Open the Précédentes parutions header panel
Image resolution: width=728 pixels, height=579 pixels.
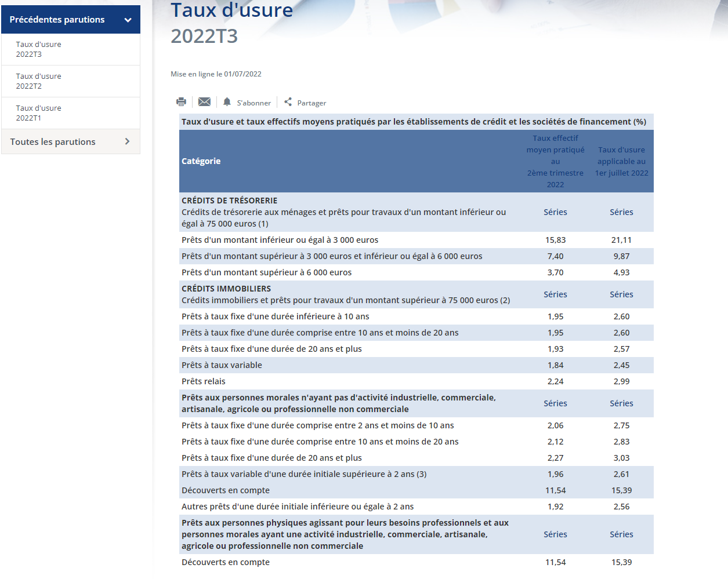[x=71, y=20]
